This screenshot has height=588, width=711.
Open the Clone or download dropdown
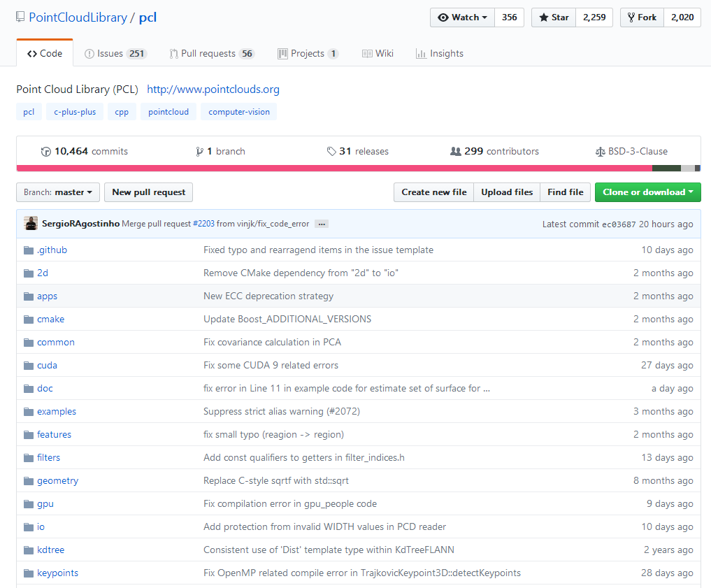pyautogui.click(x=647, y=192)
